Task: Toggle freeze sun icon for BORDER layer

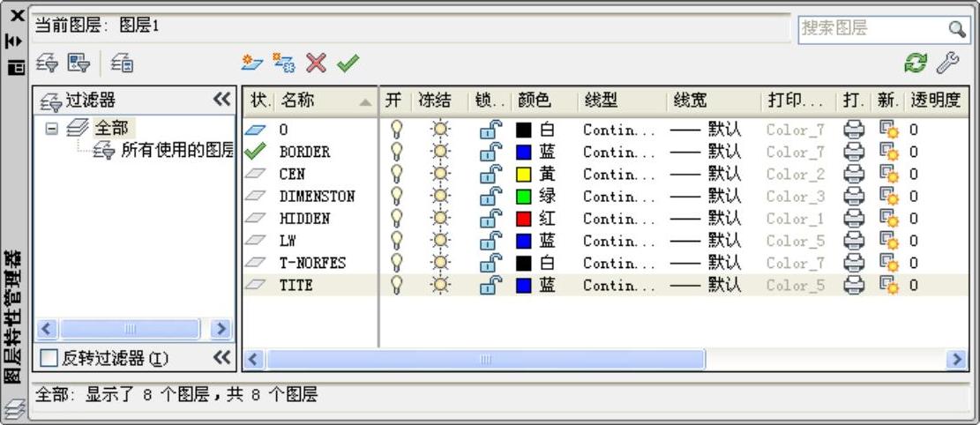Action: pyautogui.click(x=439, y=152)
